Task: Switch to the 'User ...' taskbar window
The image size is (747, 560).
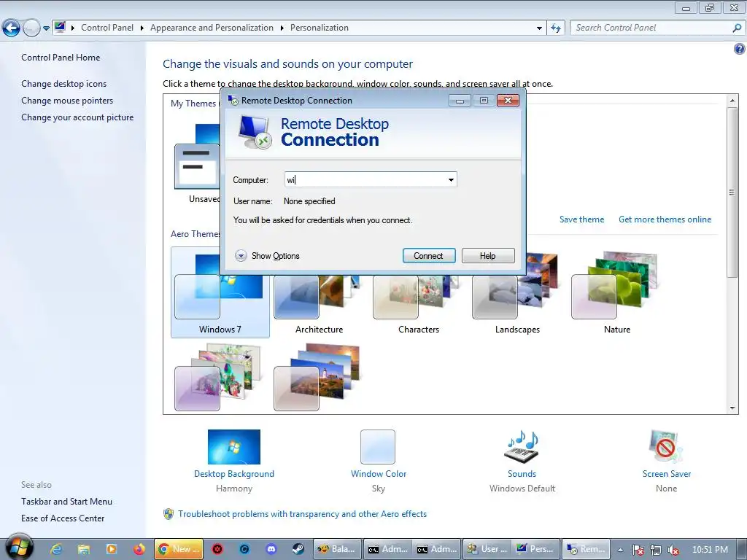Action: point(487,549)
